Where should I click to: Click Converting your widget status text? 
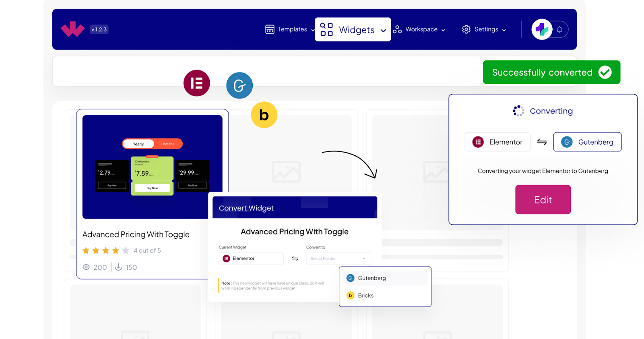(543, 171)
